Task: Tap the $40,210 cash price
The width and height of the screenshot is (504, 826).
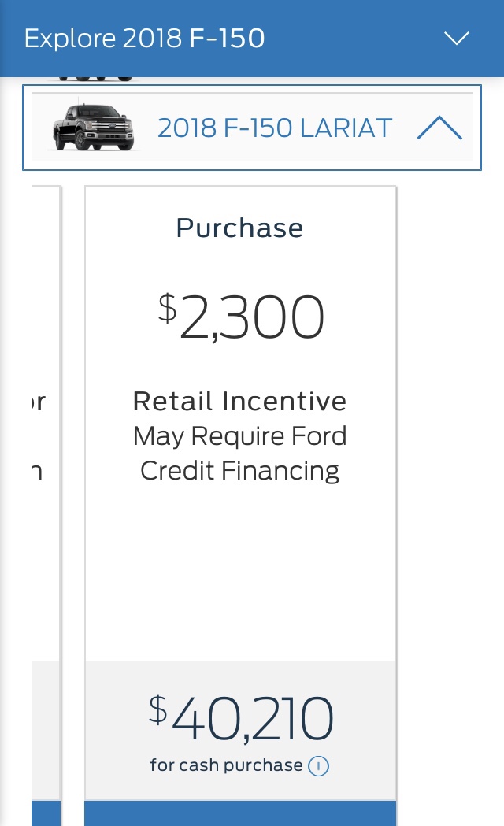Action: (241, 717)
